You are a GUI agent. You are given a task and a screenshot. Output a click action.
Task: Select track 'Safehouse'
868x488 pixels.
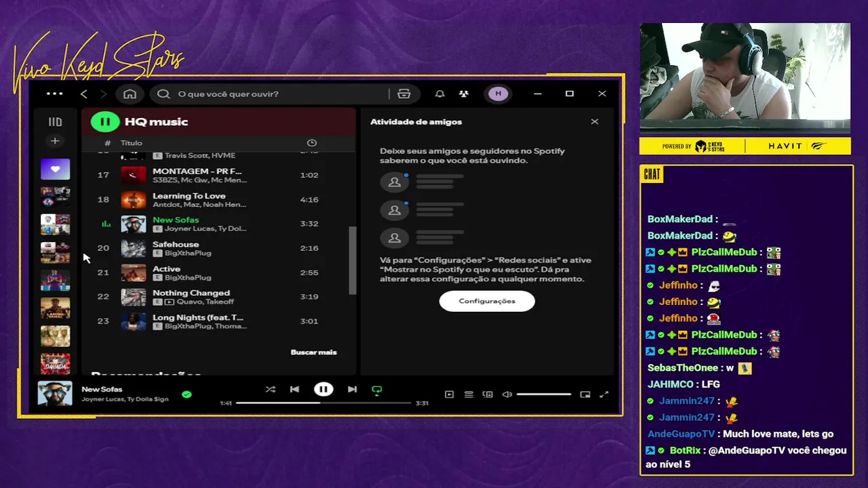[219, 248]
